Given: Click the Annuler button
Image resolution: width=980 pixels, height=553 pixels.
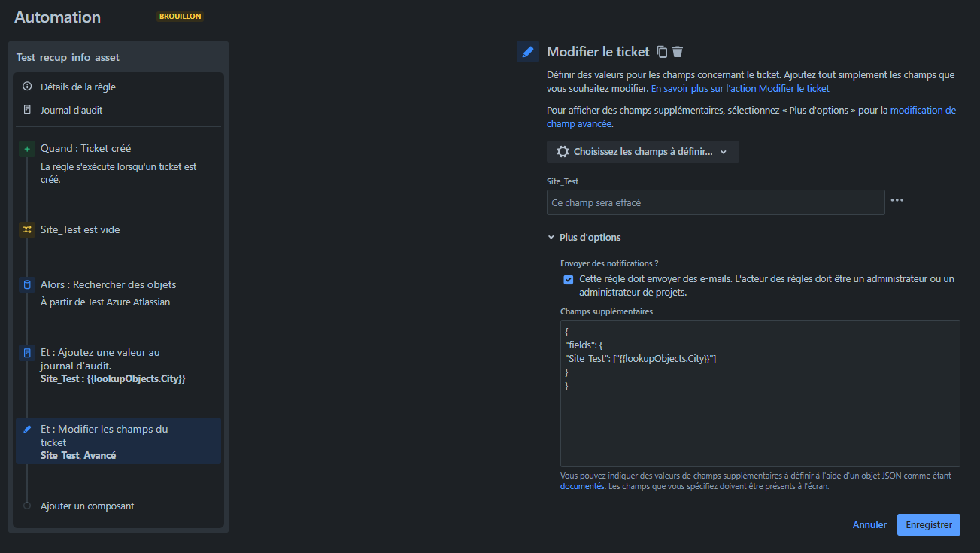Looking at the screenshot, I should (x=869, y=525).
